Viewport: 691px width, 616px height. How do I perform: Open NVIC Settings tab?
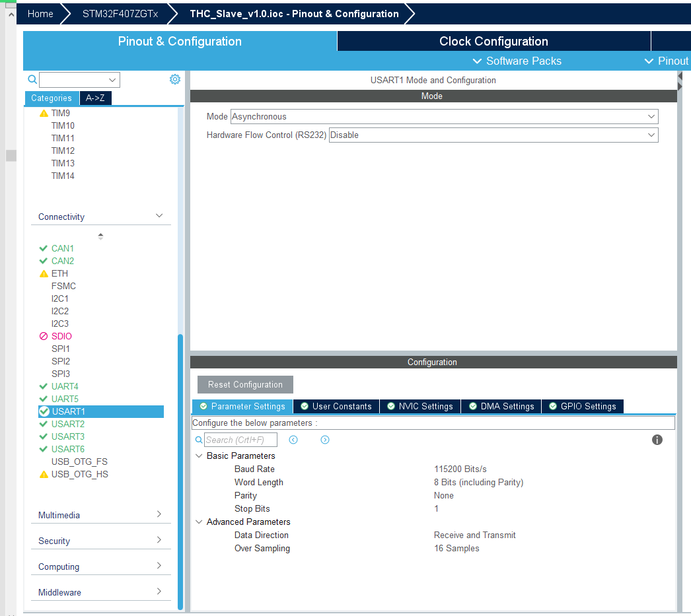point(420,407)
